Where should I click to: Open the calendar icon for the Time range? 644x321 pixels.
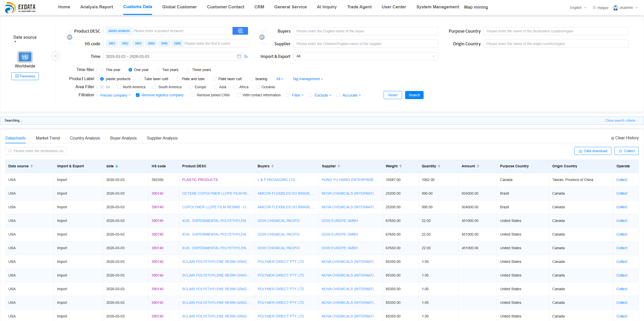(239, 56)
